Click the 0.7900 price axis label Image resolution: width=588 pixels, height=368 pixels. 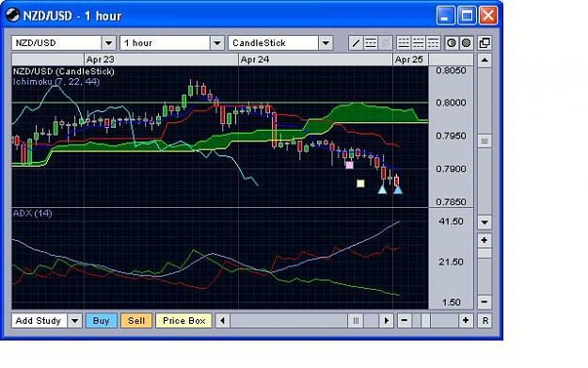[x=451, y=168]
